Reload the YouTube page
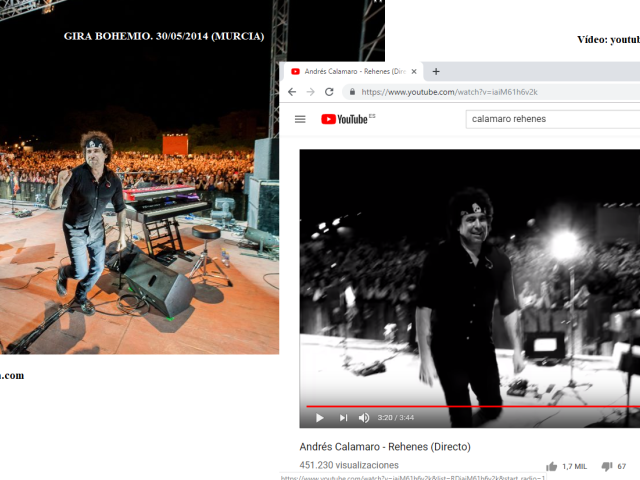Viewport: 640px width, 480px height. click(x=329, y=92)
